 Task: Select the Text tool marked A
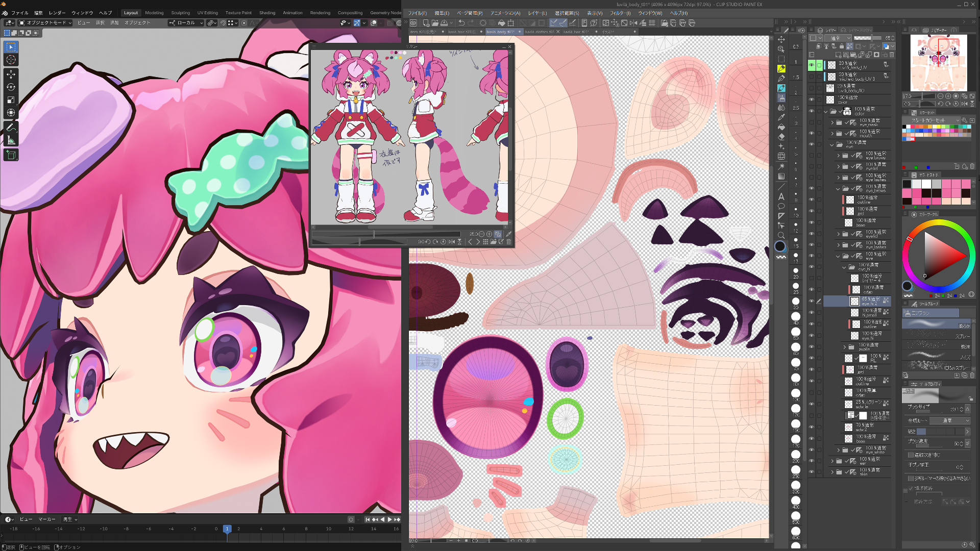click(781, 196)
